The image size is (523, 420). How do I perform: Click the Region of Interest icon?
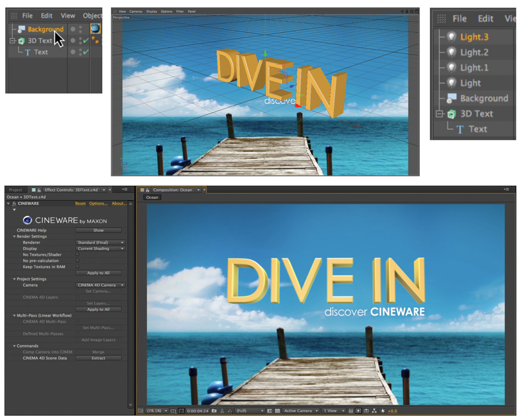[x=270, y=411]
